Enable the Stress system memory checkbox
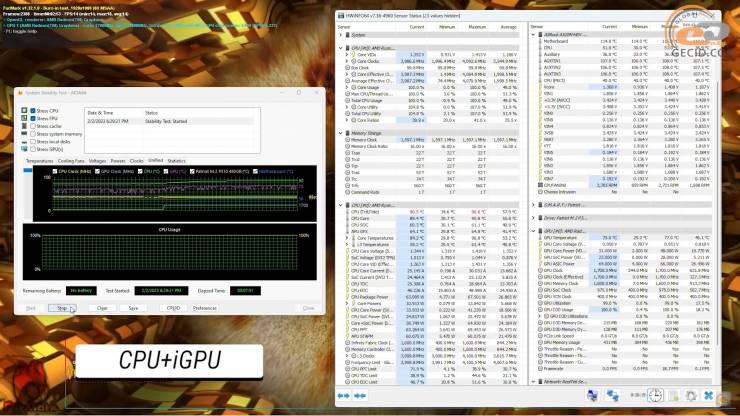The image size is (740, 416). (x=33, y=134)
